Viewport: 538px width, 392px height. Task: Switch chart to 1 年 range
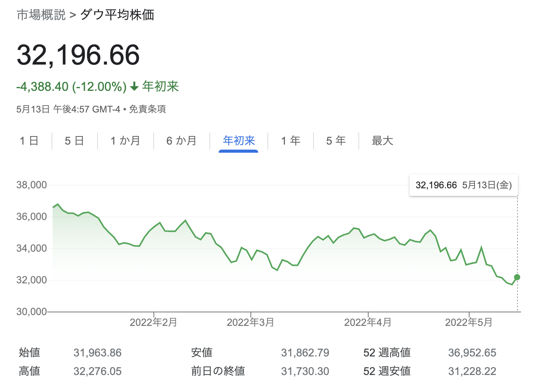291,141
